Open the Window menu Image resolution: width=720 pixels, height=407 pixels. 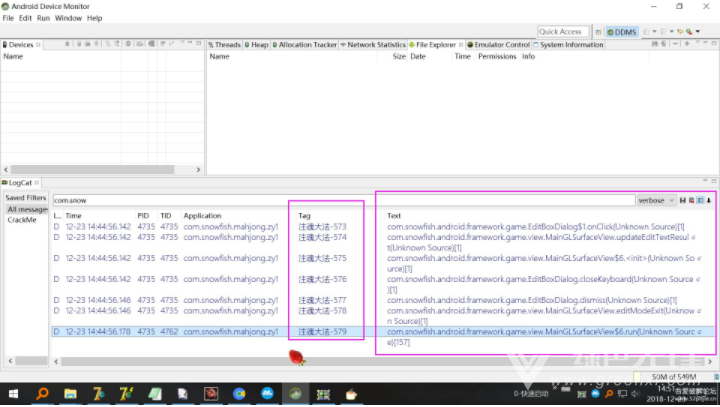[68, 18]
